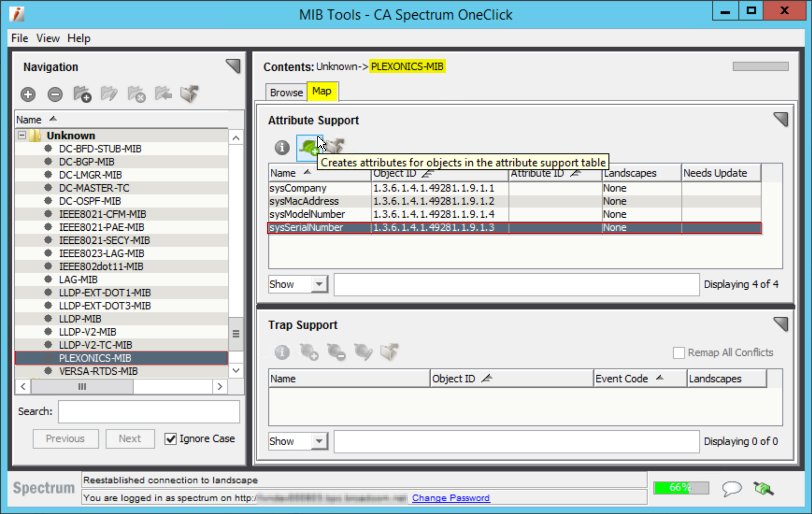Select the DC-OSPF-MIB tree item
812x514 pixels.
[121, 201]
